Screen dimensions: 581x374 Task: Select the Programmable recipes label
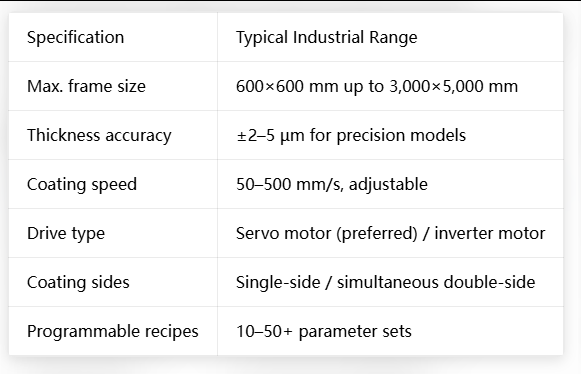[113, 331]
